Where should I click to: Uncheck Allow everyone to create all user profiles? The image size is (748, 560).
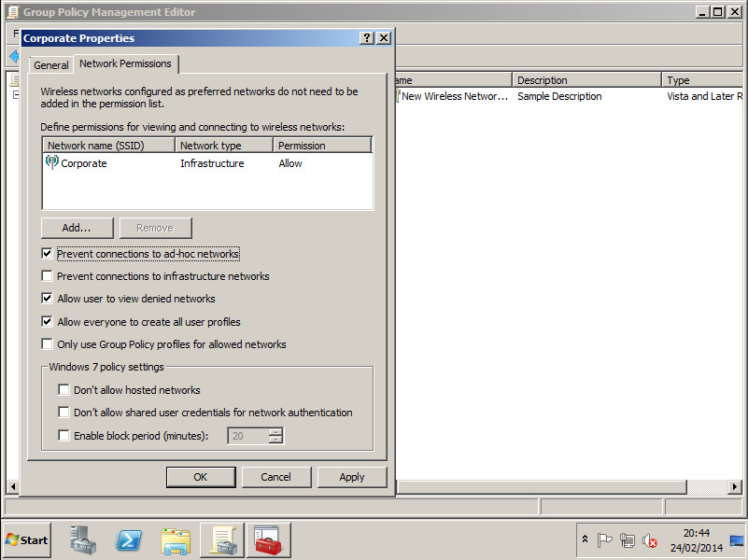click(x=47, y=322)
